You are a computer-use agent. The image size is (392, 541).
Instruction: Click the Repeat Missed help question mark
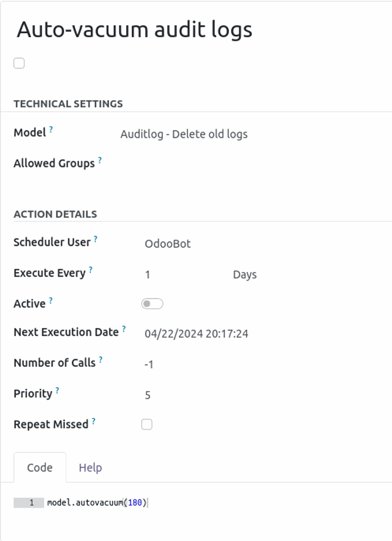point(94,421)
